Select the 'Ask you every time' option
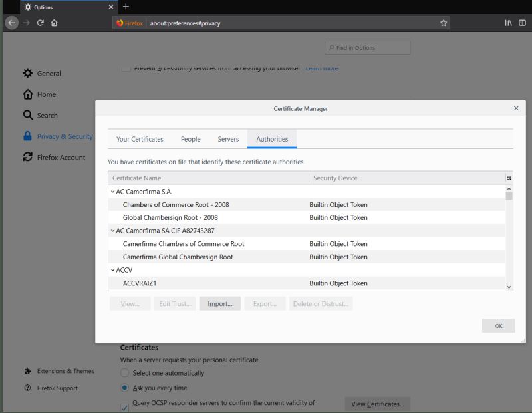532x413 pixels. (124, 388)
